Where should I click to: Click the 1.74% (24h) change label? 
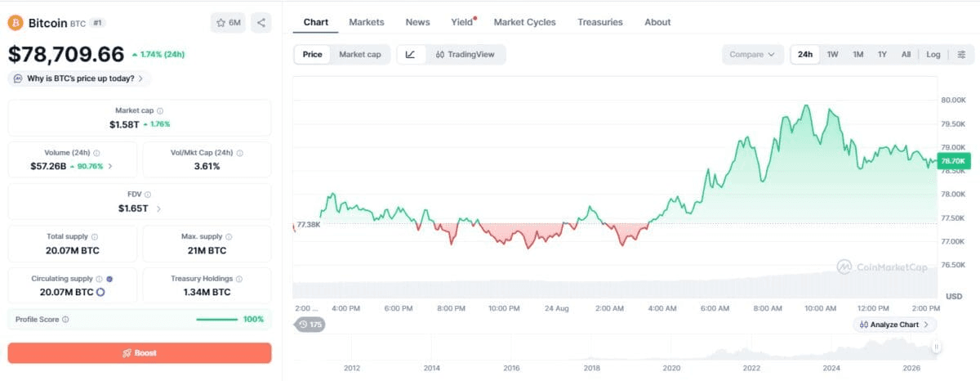click(x=158, y=55)
